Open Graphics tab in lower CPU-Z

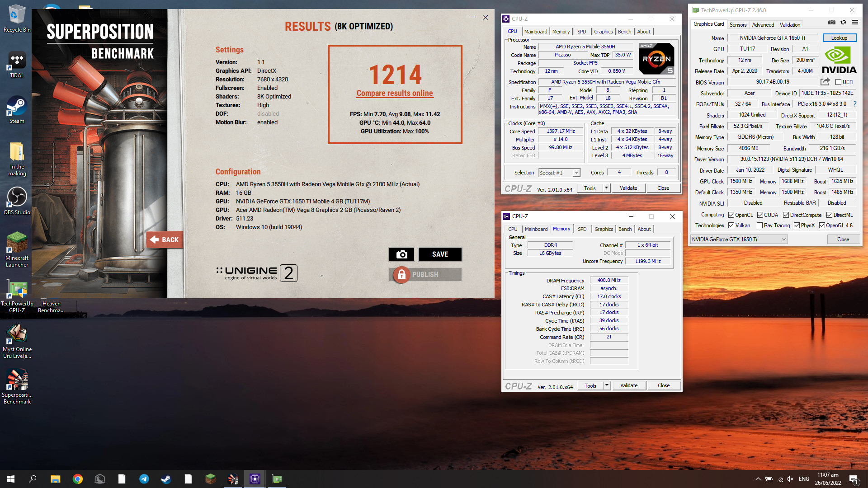coord(604,229)
